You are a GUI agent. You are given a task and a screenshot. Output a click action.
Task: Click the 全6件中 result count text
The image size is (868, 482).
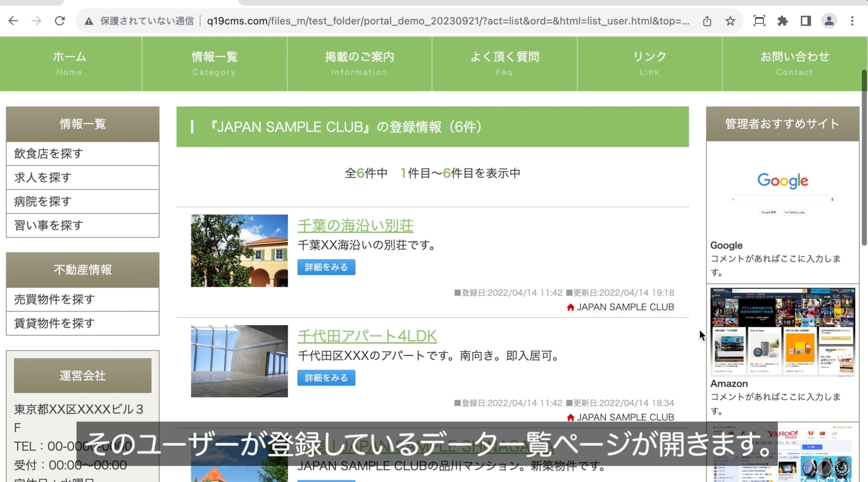[x=366, y=173]
